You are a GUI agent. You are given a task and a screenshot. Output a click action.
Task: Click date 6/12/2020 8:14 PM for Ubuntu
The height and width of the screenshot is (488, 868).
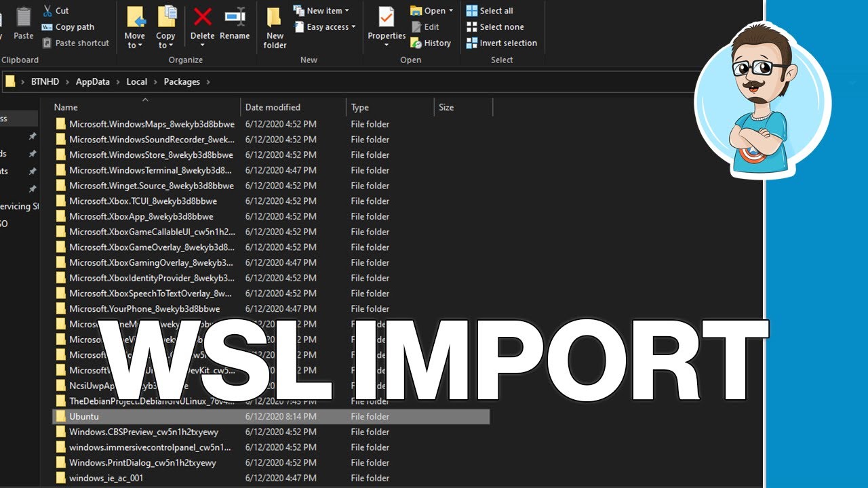pyautogui.click(x=281, y=417)
